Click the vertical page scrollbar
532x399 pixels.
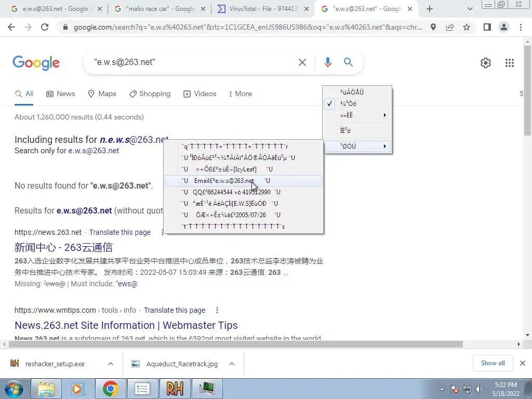[527, 90]
